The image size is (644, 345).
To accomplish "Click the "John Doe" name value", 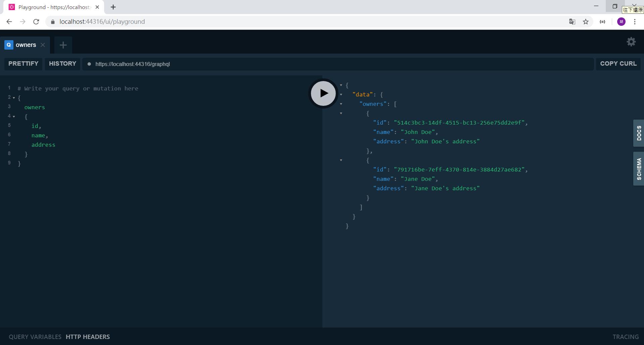I will (x=418, y=132).
